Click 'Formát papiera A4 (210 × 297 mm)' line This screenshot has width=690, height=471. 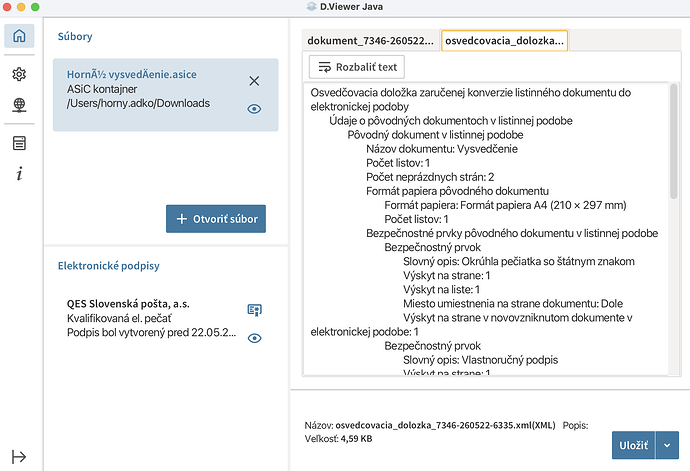point(505,205)
